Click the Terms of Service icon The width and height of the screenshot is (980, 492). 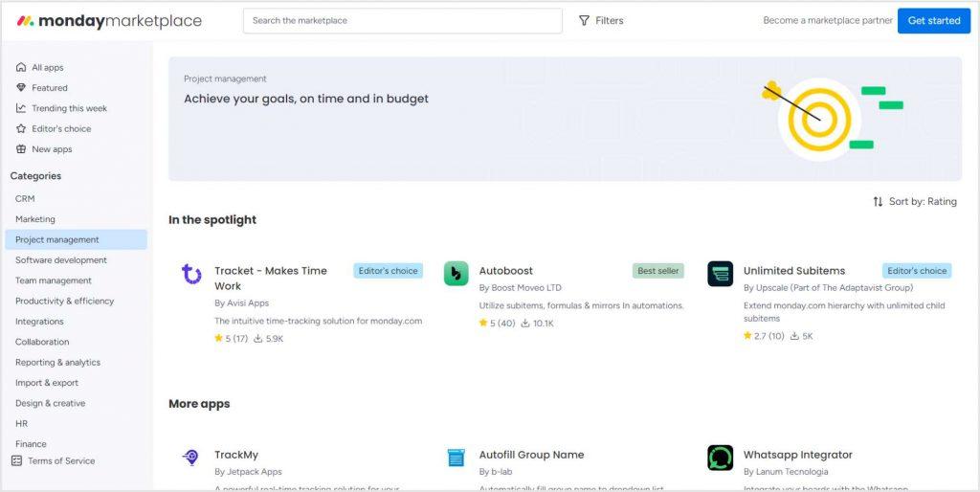pos(16,460)
